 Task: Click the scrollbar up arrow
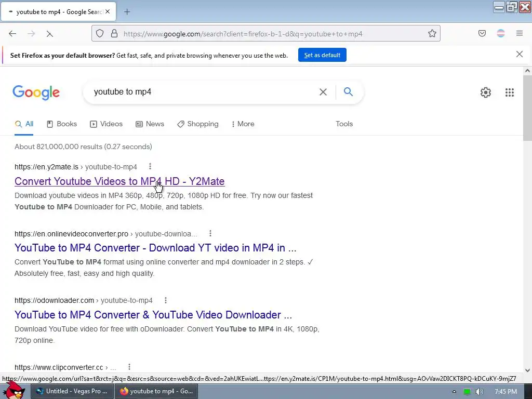click(527, 71)
